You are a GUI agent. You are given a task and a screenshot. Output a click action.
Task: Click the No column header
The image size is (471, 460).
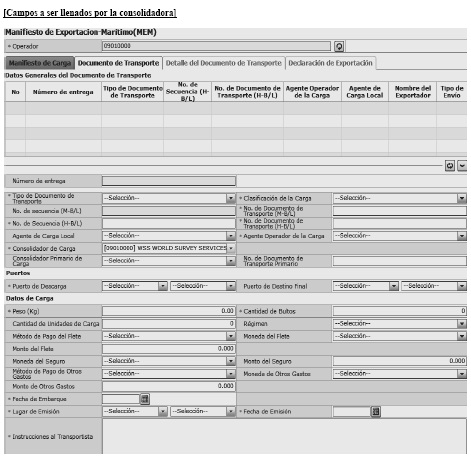15,92
